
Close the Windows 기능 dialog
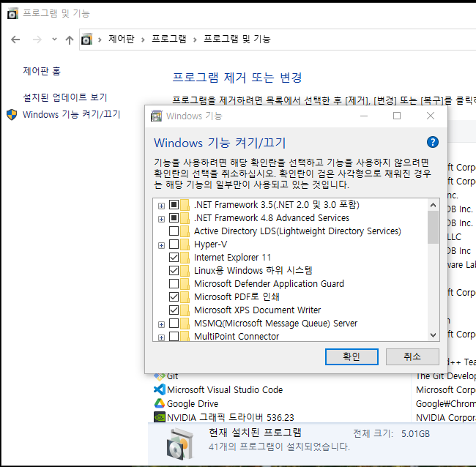[x=431, y=116]
